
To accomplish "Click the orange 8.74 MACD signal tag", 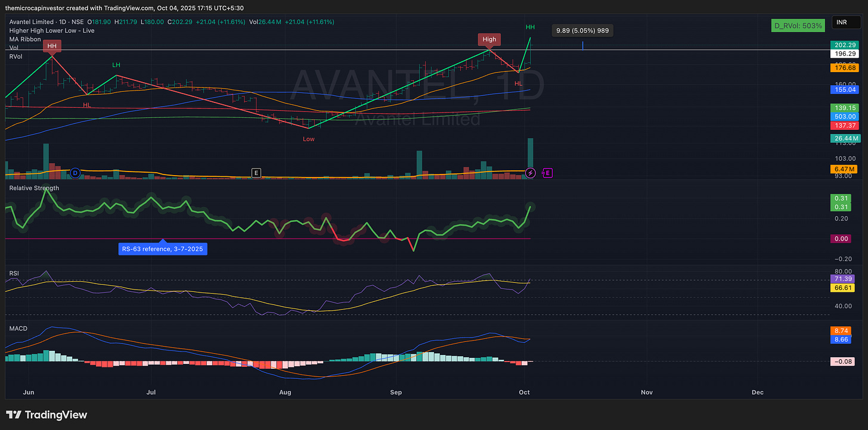I will pos(842,331).
